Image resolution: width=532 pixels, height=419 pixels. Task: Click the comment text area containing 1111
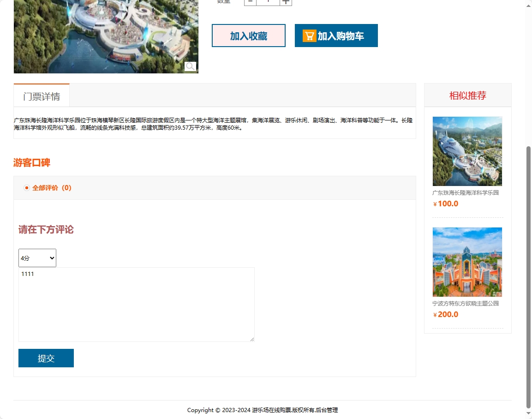click(136, 305)
